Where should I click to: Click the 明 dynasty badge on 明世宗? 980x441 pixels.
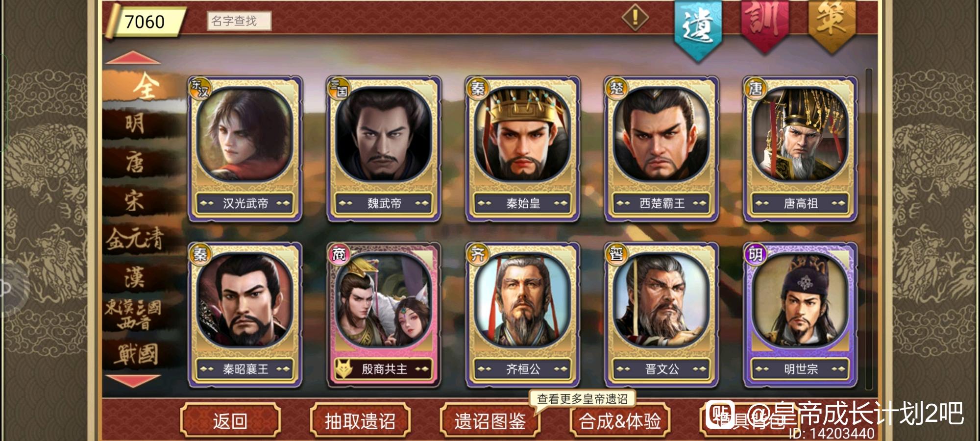755,254
